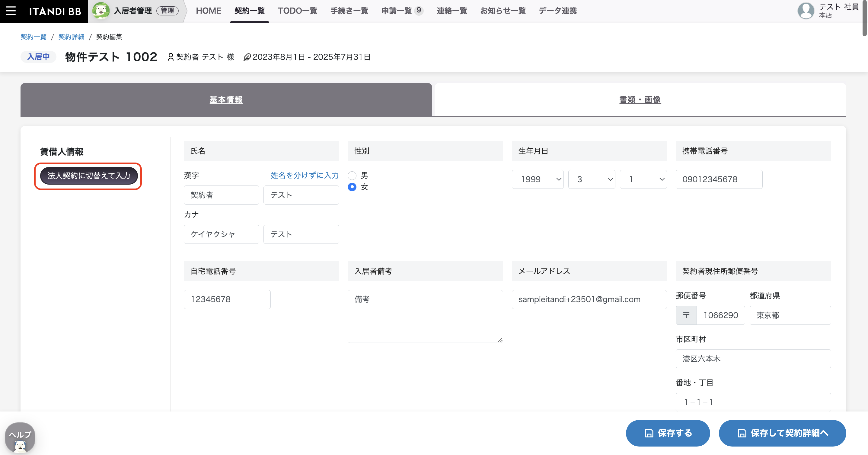This screenshot has width=868, height=455.
Task: Open the お知らせ一覧 nav item
Action: pyautogui.click(x=503, y=11)
